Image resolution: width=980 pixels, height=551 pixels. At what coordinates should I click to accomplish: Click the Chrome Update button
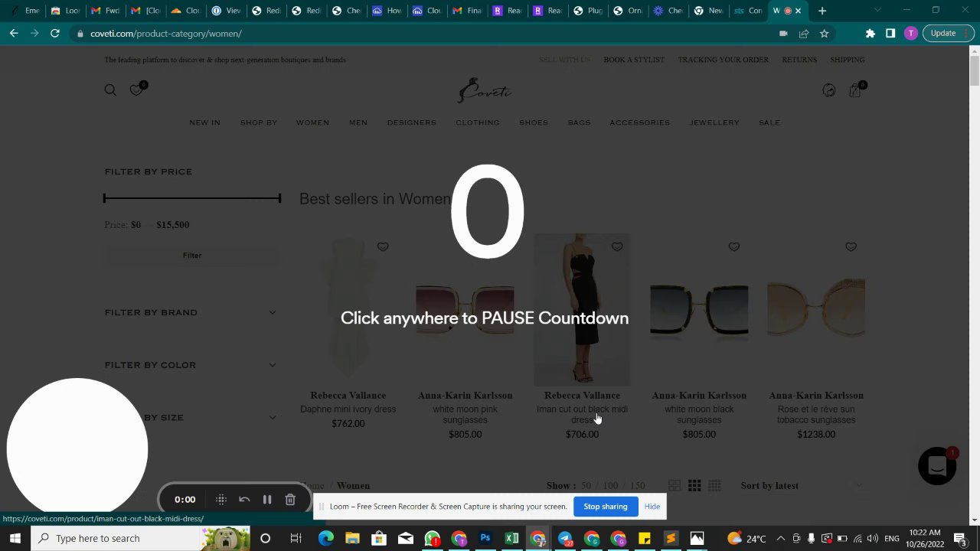949,34
